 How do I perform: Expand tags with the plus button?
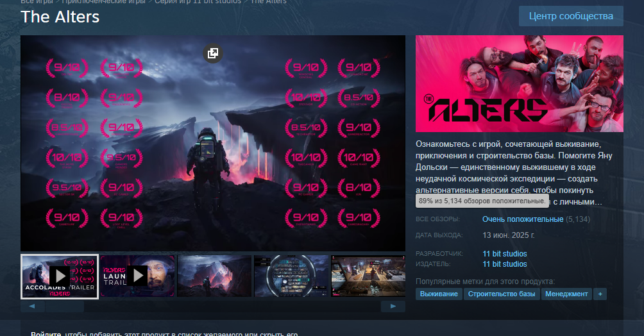point(600,294)
